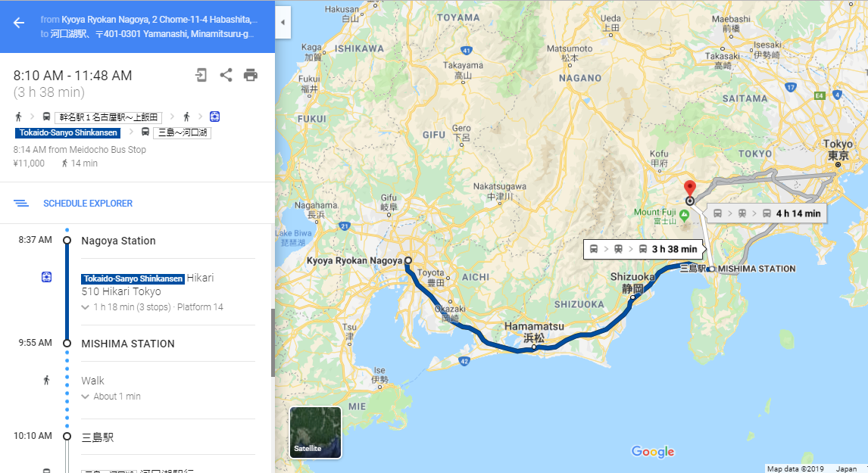The width and height of the screenshot is (868, 473).
Task: Collapse the side panel arrow
Action: [283, 23]
